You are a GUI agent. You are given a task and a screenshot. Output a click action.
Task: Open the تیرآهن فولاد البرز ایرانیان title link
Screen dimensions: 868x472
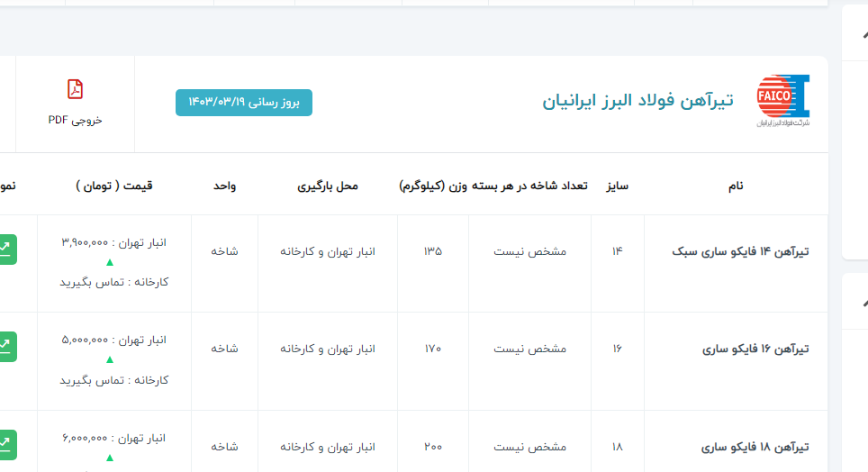click(x=637, y=100)
